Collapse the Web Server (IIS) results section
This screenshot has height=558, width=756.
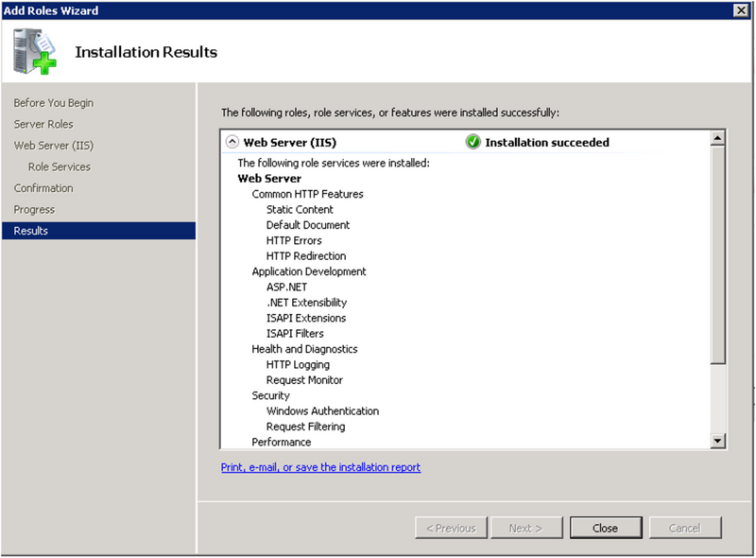(x=232, y=140)
